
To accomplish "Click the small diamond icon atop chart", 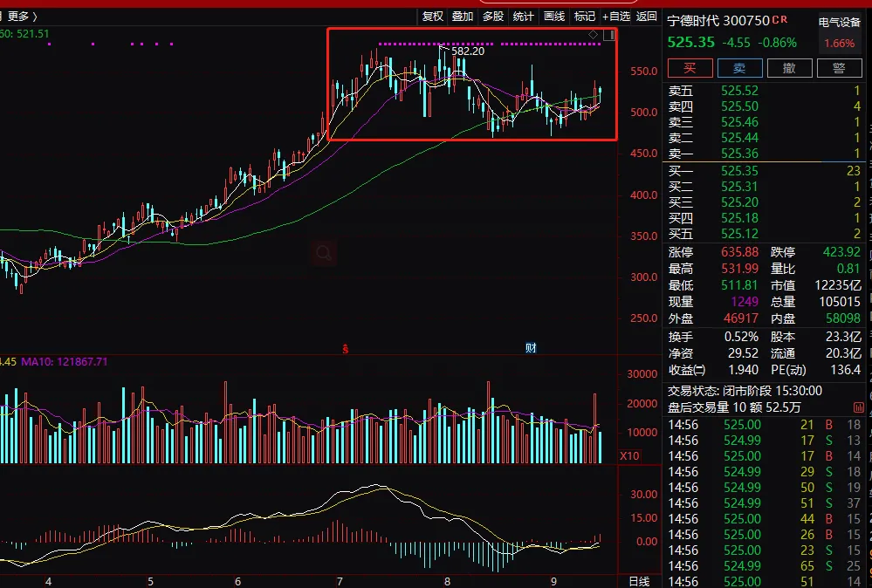I will [x=594, y=35].
